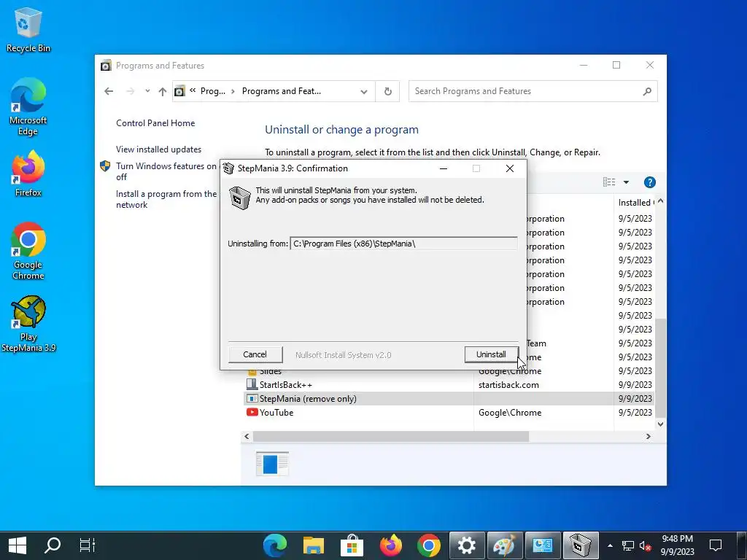This screenshot has height=560, width=747.
Task: Open Microsoft Store from taskbar
Action: [352, 545]
